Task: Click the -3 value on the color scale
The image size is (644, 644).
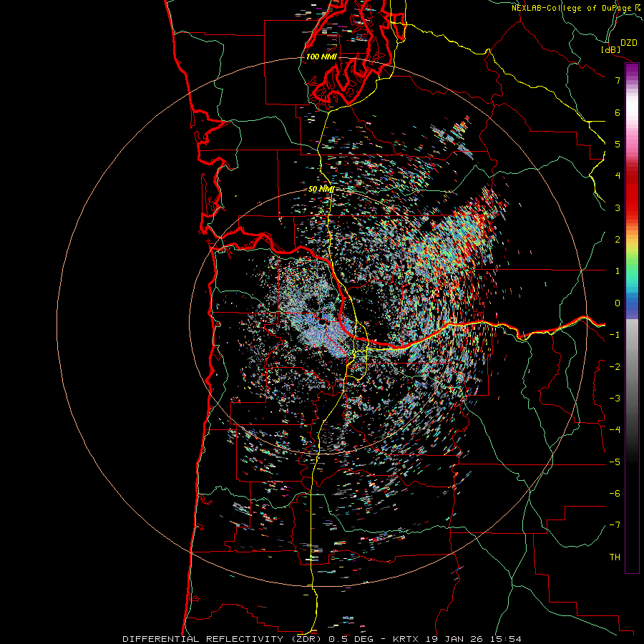Action: 615,399
